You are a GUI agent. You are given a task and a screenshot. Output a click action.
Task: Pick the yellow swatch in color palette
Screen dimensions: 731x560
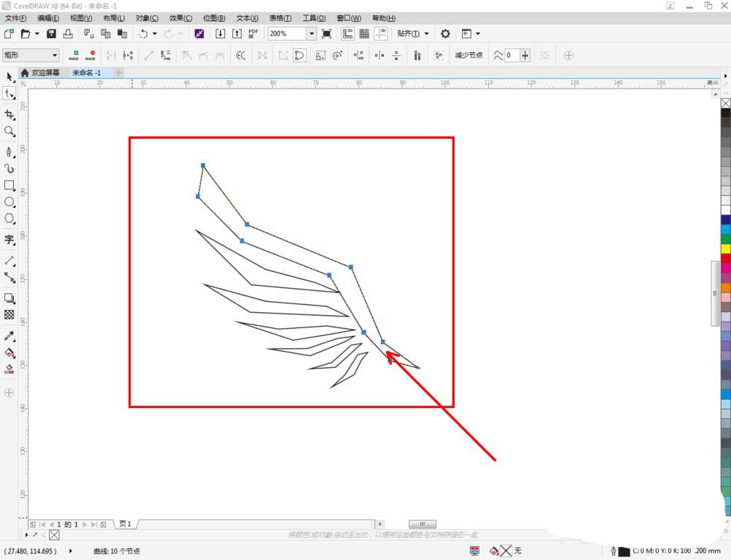725,249
